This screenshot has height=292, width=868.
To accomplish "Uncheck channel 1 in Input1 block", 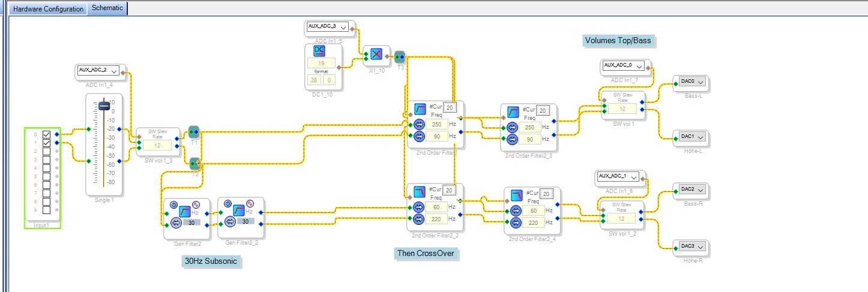I will point(46,143).
